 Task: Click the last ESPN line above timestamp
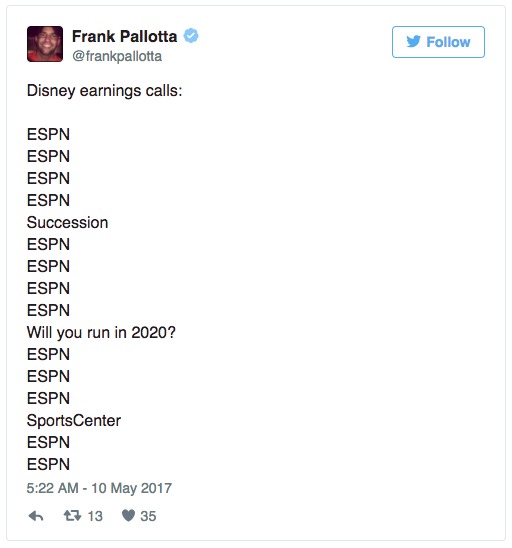(48, 464)
